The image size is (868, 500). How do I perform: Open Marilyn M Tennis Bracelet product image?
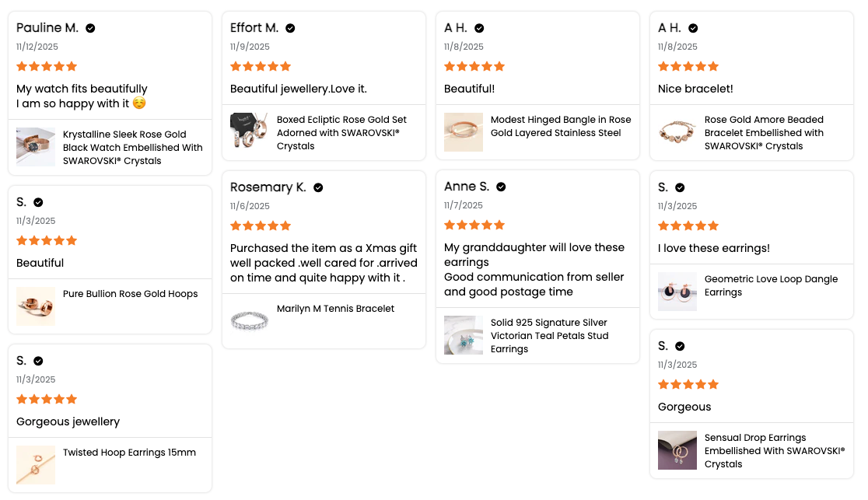click(250, 320)
